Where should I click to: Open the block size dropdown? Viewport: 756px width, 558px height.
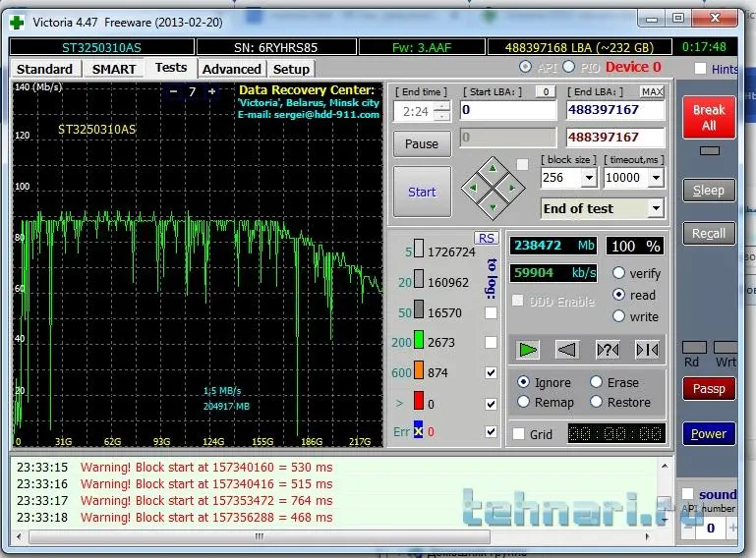tap(588, 178)
